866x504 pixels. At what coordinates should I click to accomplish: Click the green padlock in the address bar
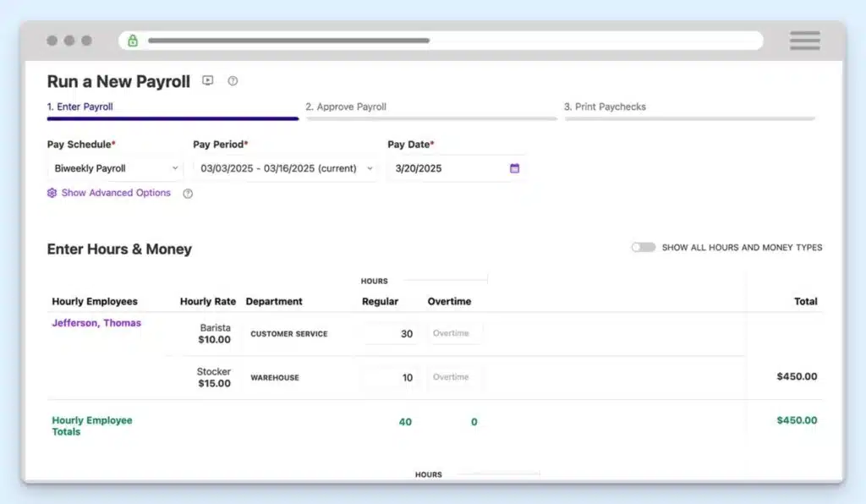click(x=133, y=41)
